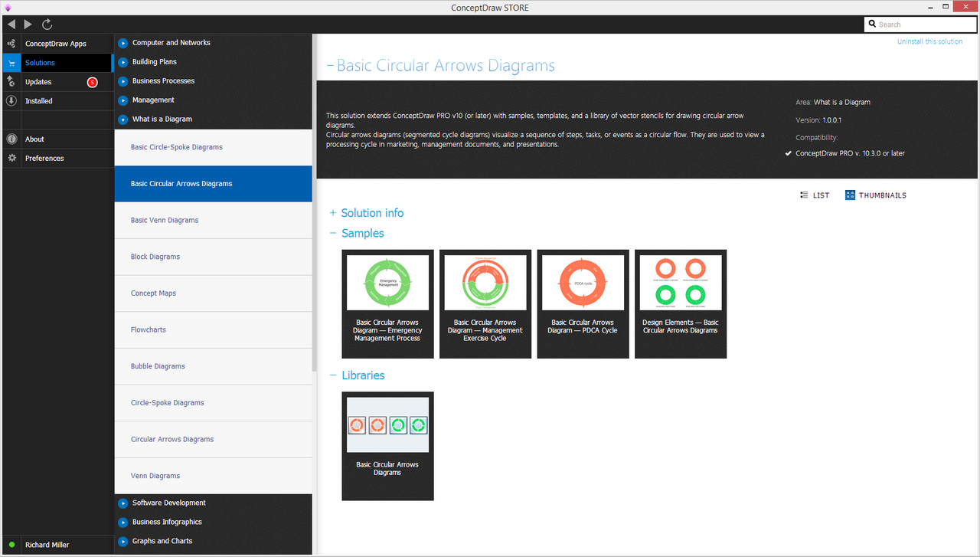Click the THUMBNAILS grid icon
Viewport: 980px width, 557px height.
coord(850,195)
